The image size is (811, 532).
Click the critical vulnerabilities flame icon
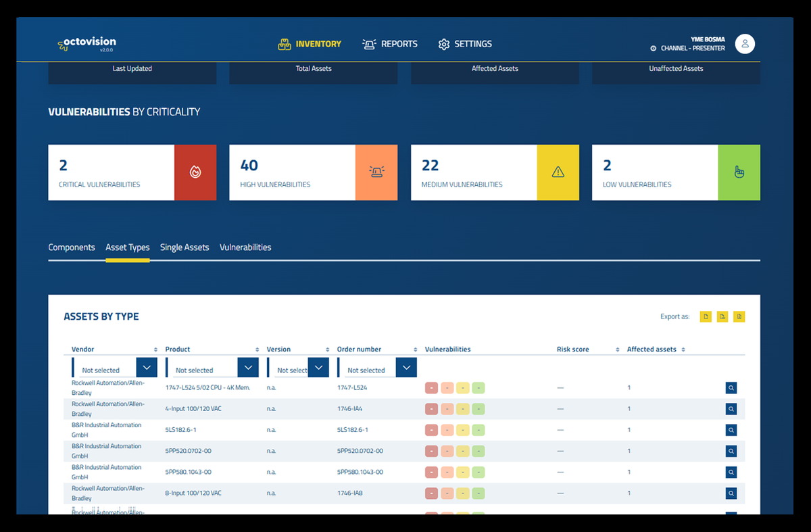click(195, 172)
